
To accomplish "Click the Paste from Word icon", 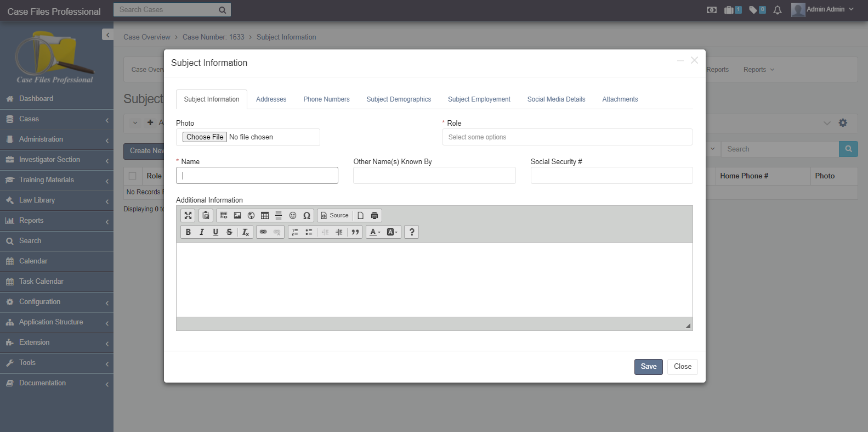I will 206,216.
